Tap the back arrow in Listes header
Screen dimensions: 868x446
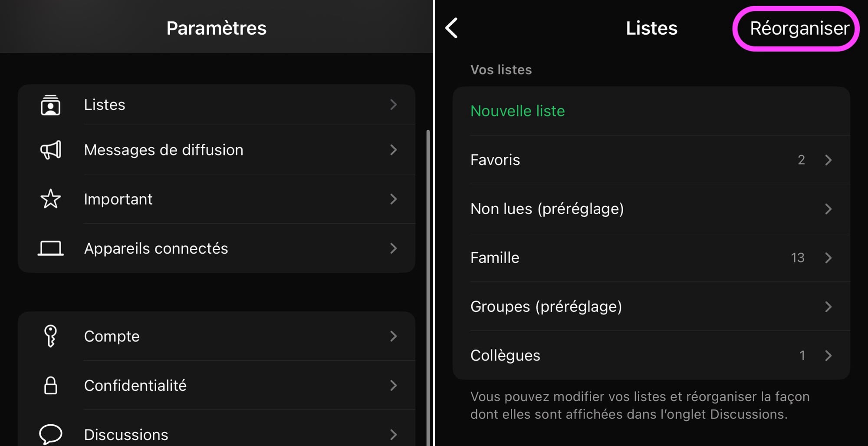click(452, 28)
